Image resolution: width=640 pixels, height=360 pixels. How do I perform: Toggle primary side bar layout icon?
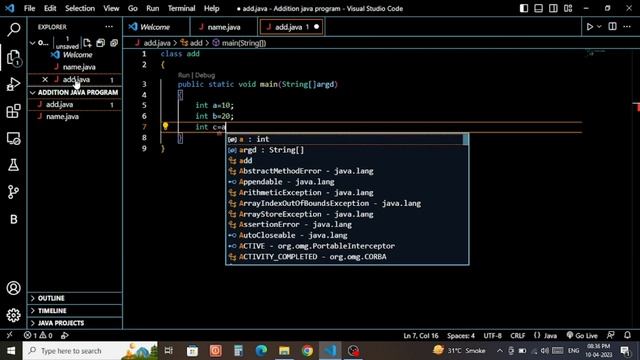click(x=524, y=8)
